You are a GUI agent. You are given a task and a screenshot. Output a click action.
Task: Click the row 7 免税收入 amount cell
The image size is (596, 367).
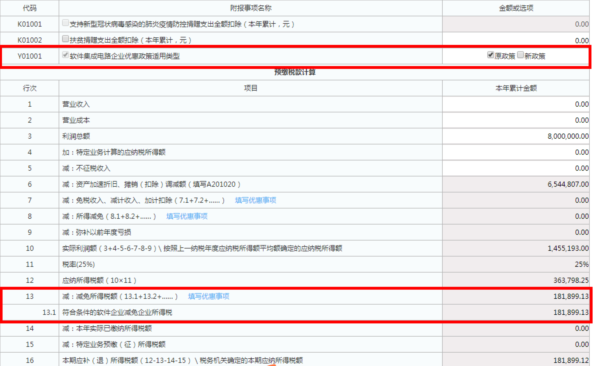point(516,200)
